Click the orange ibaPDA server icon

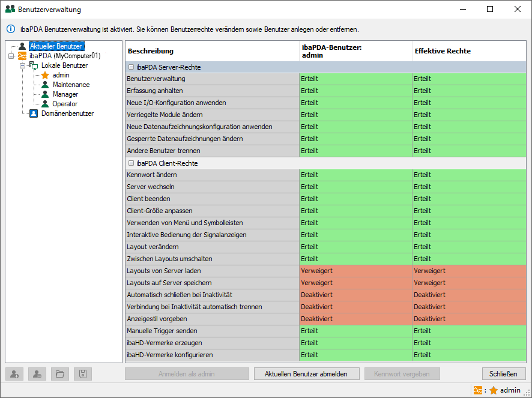pos(23,56)
